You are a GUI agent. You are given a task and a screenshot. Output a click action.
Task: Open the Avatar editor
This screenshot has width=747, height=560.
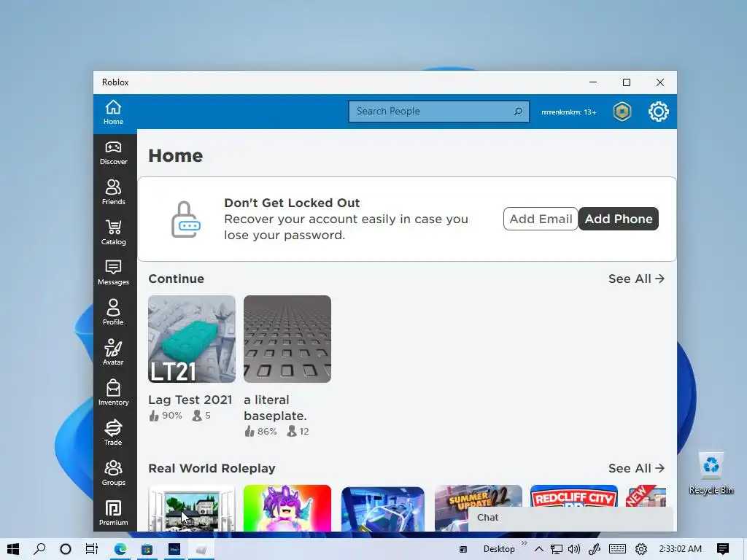coord(113,353)
